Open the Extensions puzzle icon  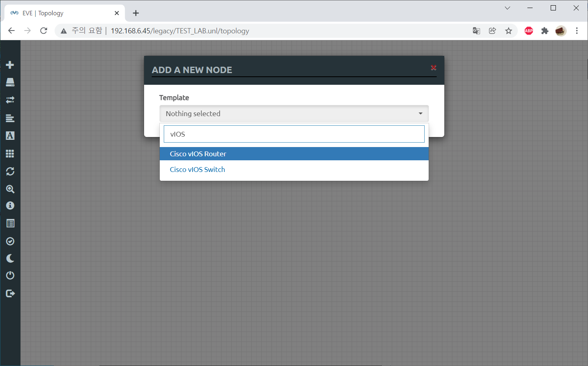pyautogui.click(x=545, y=31)
